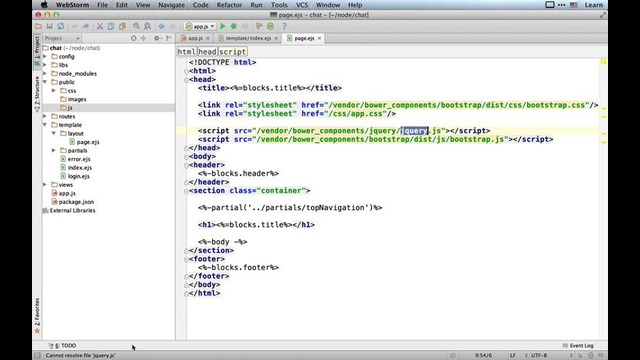
Task: Expand the node_modules folder
Action: point(45,73)
